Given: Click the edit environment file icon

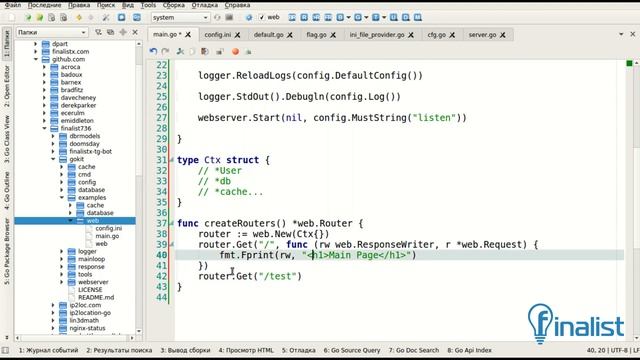Looking at the screenshot, I should coord(229,18).
